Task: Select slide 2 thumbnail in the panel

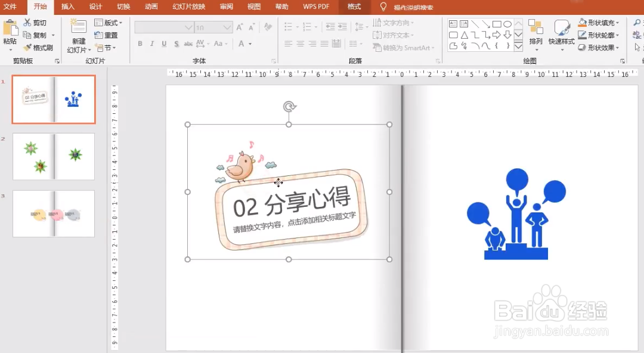Action: (x=53, y=156)
